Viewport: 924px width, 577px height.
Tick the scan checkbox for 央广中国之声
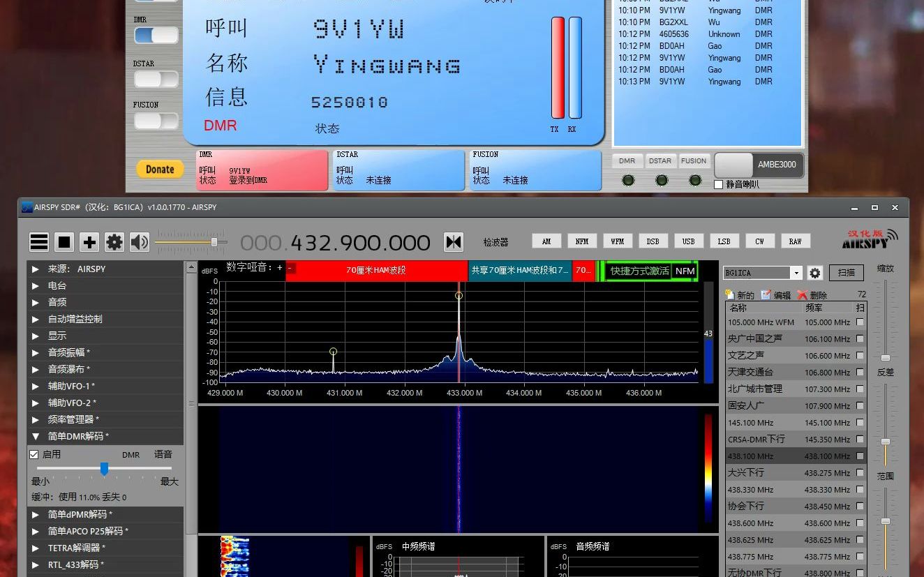coord(860,338)
